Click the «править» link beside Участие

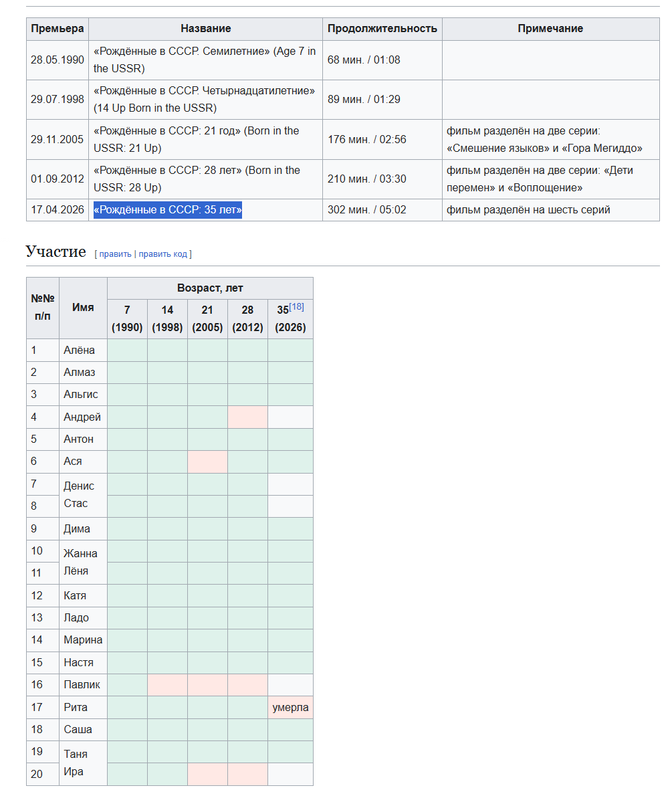pyautogui.click(x=115, y=254)
